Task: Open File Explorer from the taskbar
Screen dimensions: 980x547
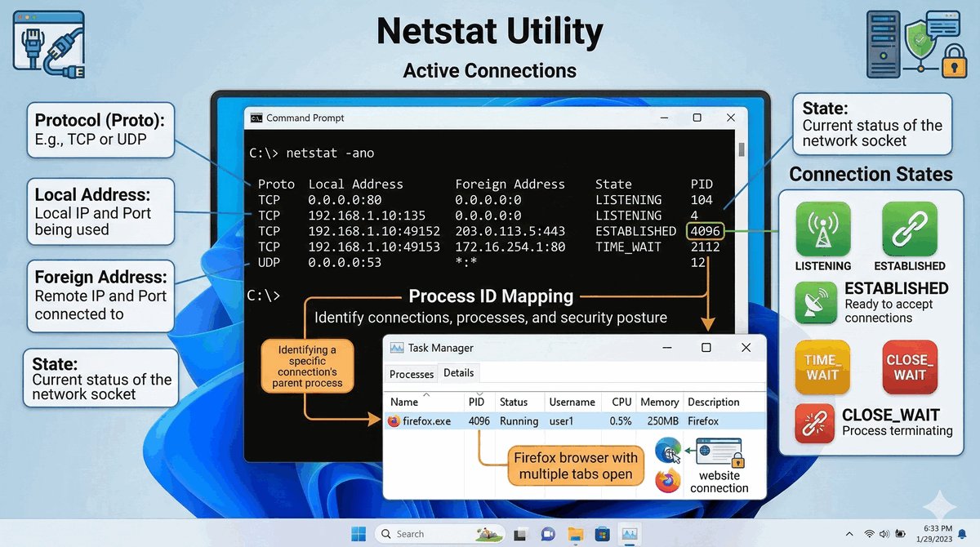Action: (575, 534)
